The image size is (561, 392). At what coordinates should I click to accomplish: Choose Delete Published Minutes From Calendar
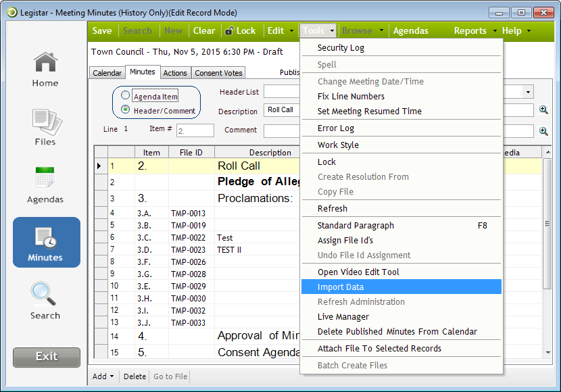(401, 332)
